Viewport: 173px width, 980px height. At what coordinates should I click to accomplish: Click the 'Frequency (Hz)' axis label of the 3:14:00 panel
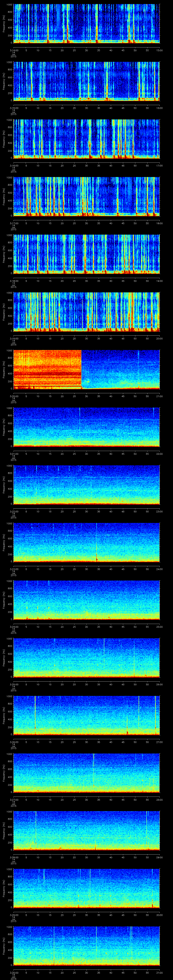pyautogui.click(x=4, y=24)
